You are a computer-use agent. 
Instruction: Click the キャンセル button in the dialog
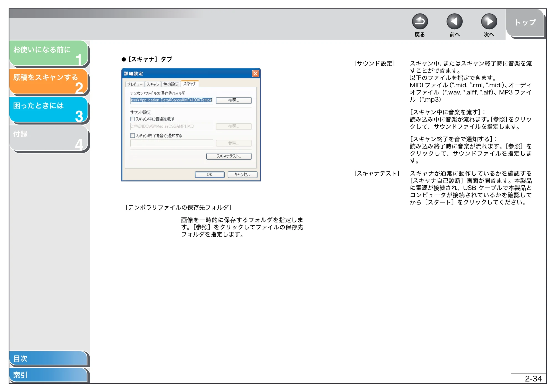click(x=242, y=175)
